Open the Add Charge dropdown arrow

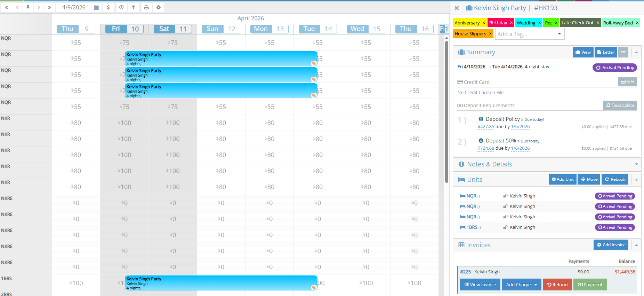(536, 285)
